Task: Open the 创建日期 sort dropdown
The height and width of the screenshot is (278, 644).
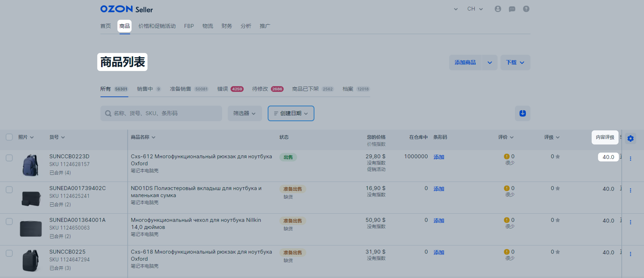Action: pos(291,113)
